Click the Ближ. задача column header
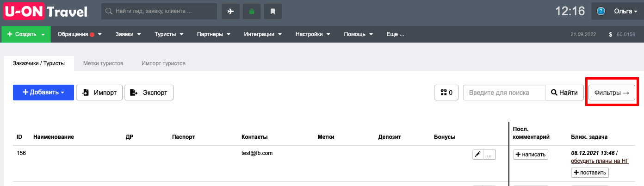644x186 pixels. click(x=589, y=137)
